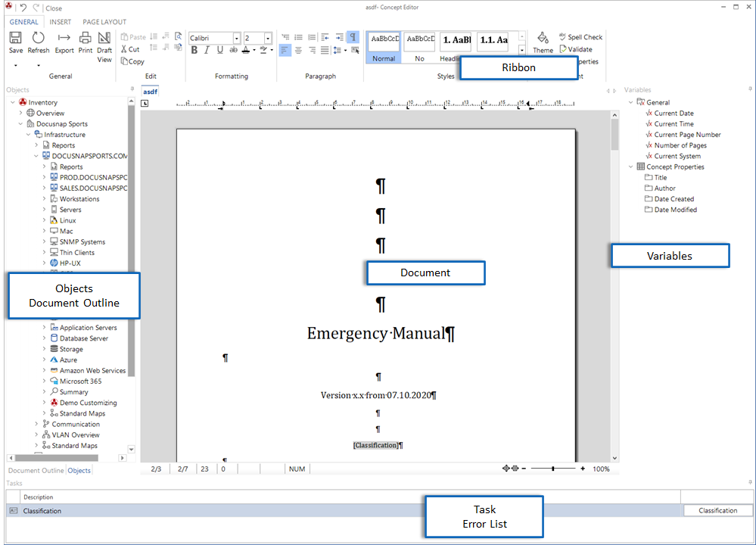Apply the Normal style

coord(384,47)
